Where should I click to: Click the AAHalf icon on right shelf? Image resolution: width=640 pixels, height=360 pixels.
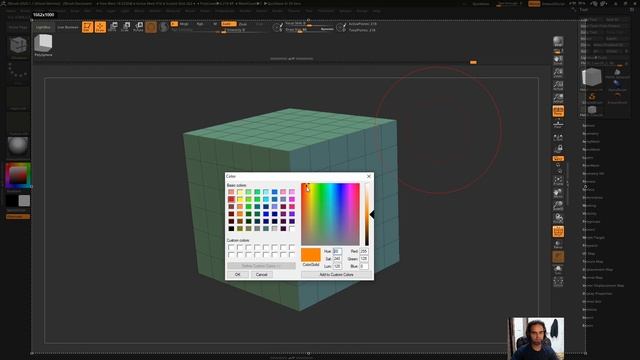558,98
